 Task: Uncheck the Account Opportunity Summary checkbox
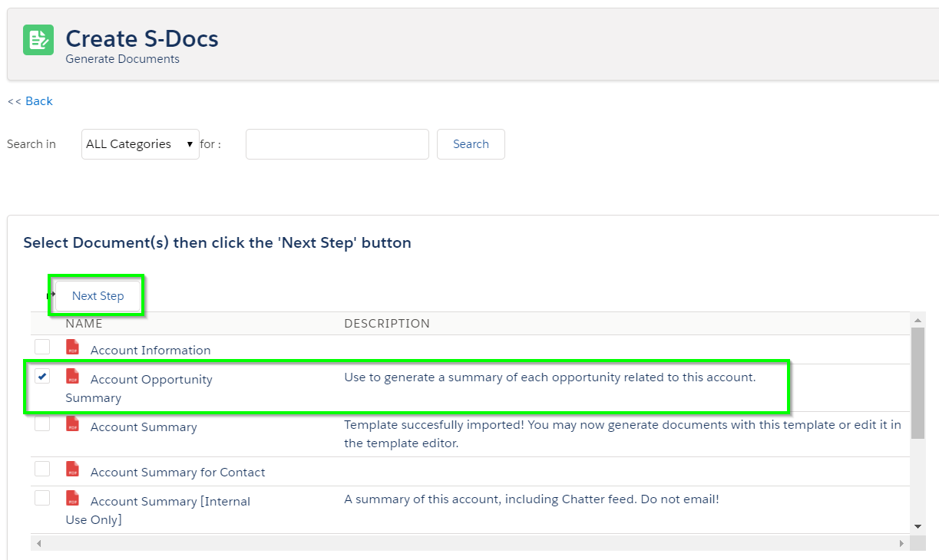pos(42,376)
